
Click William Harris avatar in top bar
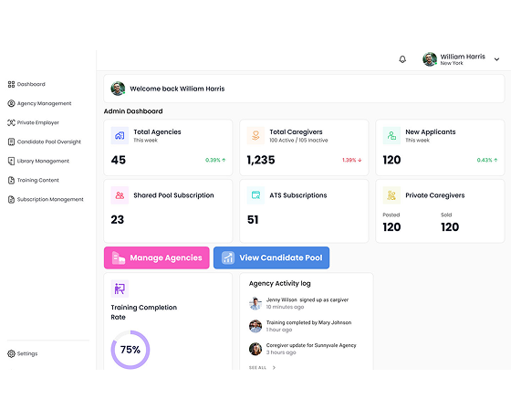click(x=430, y=59)
